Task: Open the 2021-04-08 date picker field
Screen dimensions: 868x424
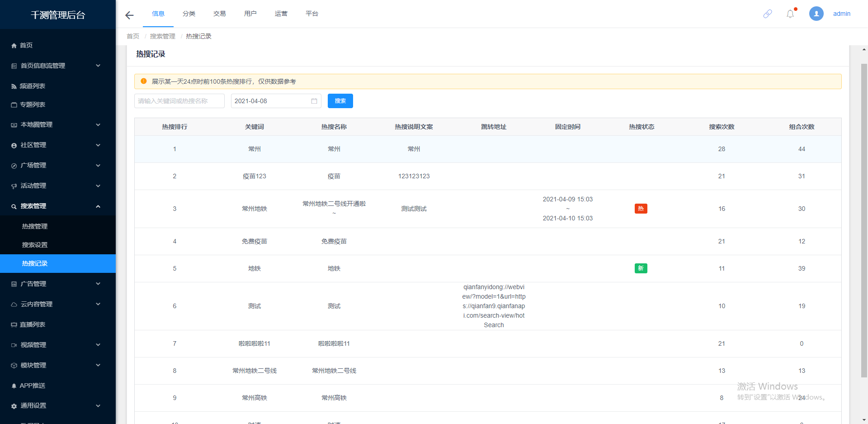Action: point(276,101)
